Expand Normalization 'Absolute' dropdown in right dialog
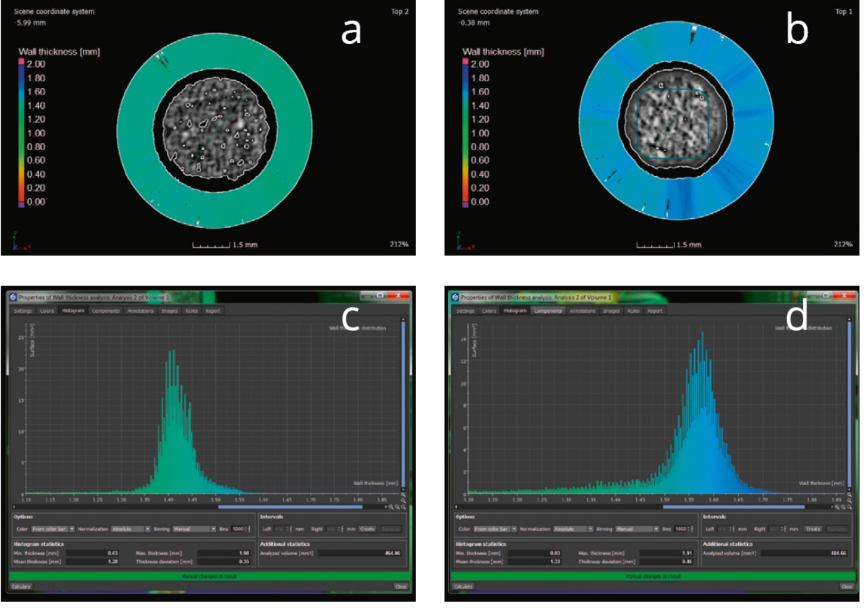 pyautogui.click(x=573, y=529)
